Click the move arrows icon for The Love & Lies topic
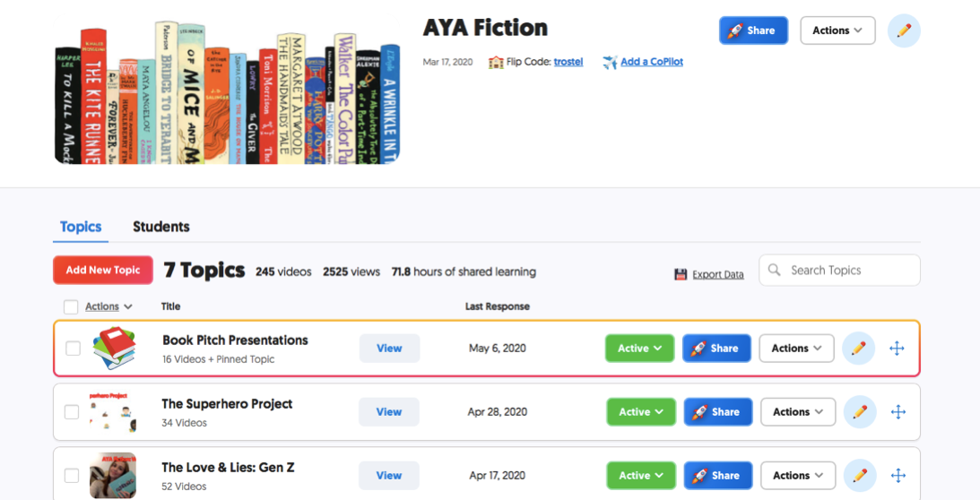 click(898, 476)
